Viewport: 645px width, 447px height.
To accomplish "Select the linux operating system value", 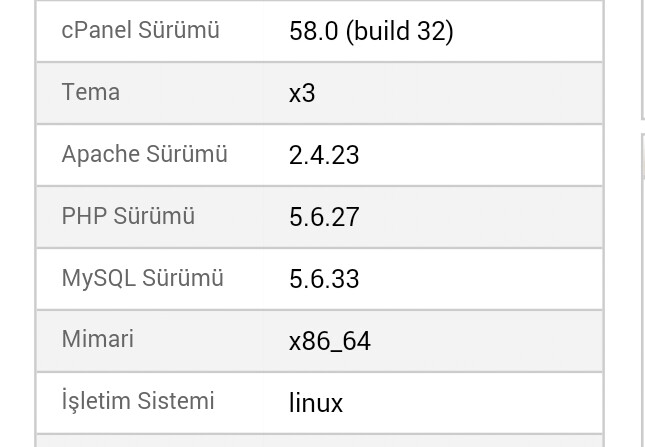I will [x=316, y=403].
